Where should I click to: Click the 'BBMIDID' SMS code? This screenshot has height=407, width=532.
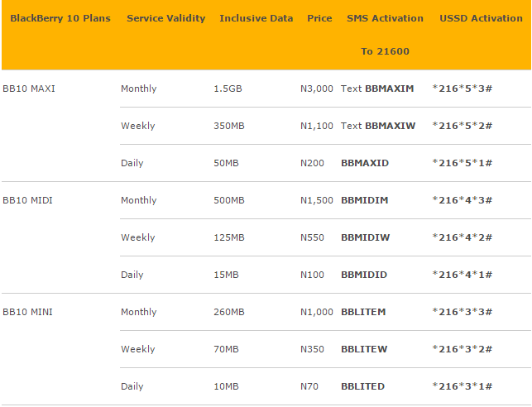point(364,275)
